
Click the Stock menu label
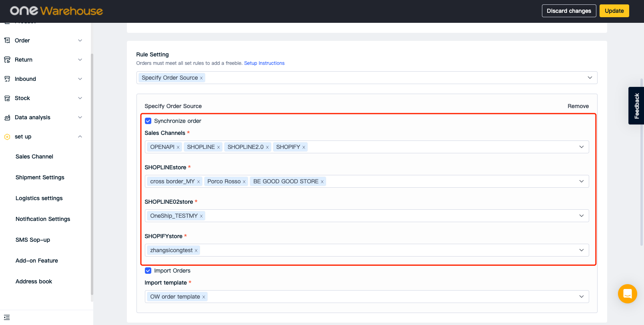pyautogui.click(x=22, y=98)
